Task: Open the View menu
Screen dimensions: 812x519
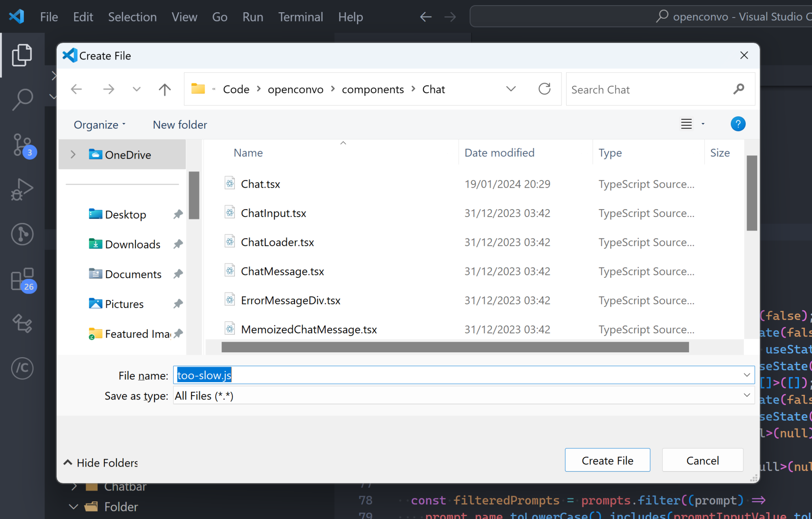Action: pyautogui.click(x=184, y=17)
